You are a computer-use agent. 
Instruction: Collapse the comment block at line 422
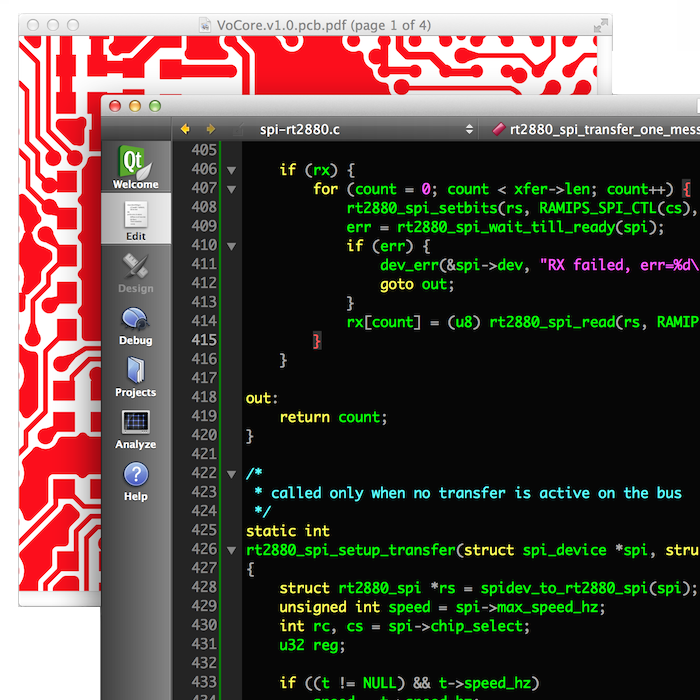[232, 473]
